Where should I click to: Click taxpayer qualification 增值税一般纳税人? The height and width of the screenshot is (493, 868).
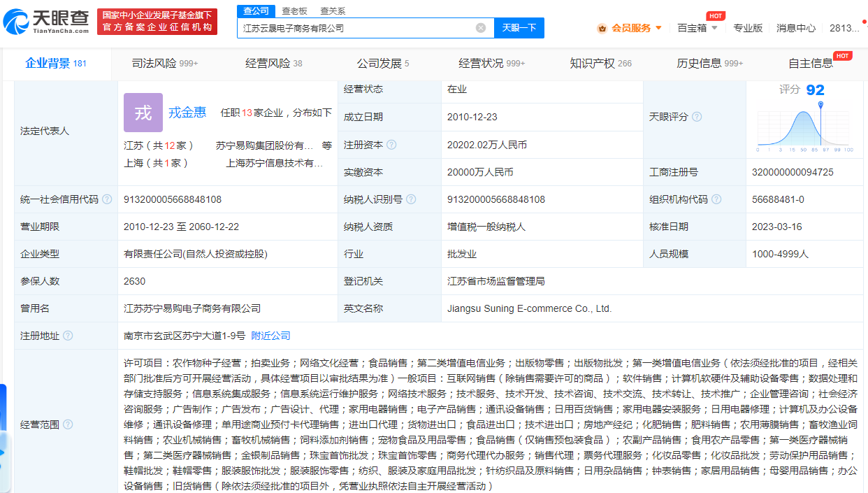(x=486, y=227)
